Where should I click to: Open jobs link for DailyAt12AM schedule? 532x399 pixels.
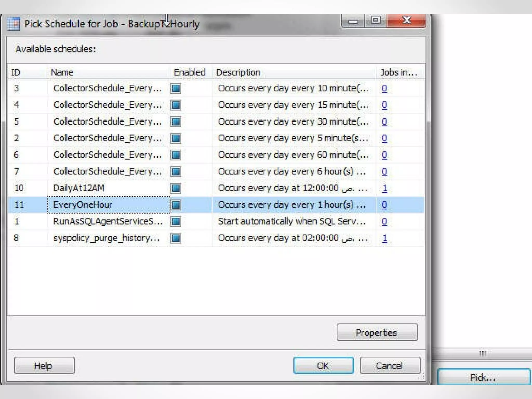385,188
